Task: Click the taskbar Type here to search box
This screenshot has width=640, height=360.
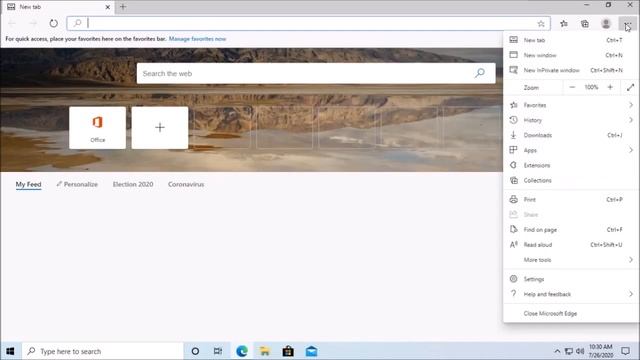Action: 102,351
